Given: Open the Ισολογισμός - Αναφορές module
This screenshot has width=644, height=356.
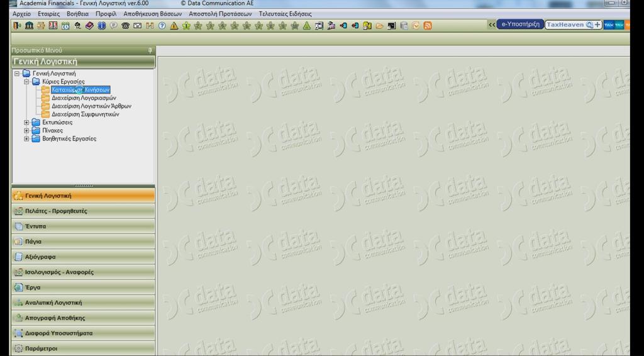Looking at the screenshot, I should 84,272.
